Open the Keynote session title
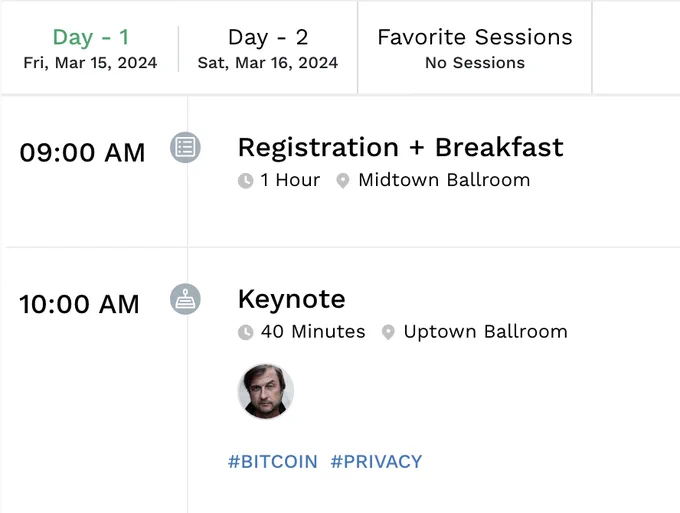 (x=292, y=299)
